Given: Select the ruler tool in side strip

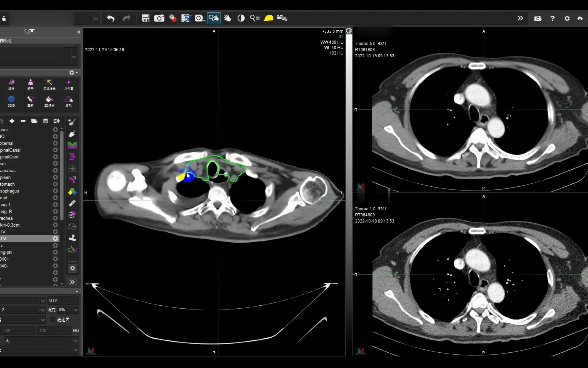Looking at the screenshot, I should point(72,203).
